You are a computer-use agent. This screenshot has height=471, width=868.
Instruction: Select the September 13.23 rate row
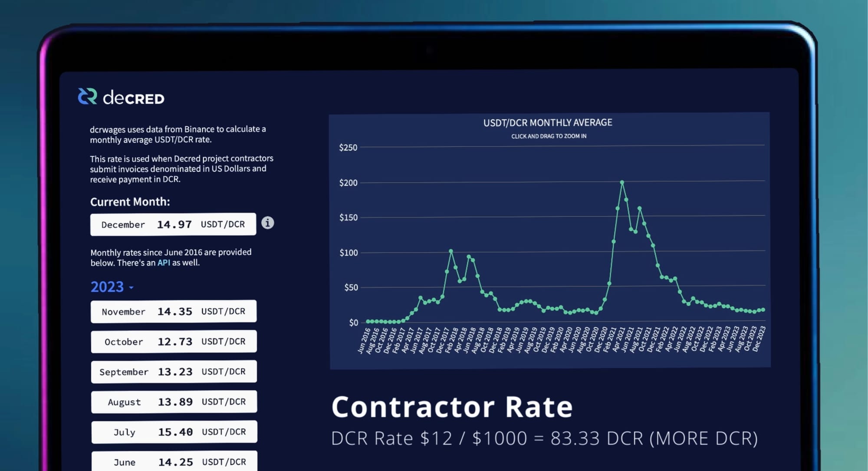[x=174, y=372]
